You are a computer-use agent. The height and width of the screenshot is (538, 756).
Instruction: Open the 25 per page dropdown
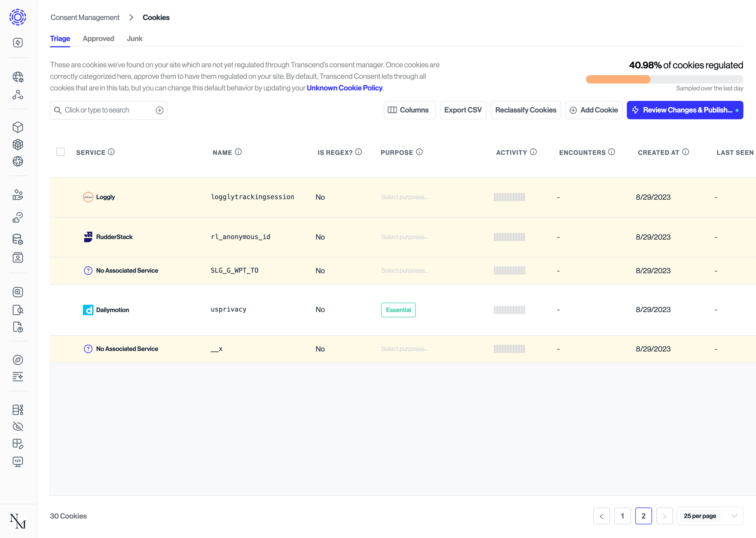click(x=710, y=516)
